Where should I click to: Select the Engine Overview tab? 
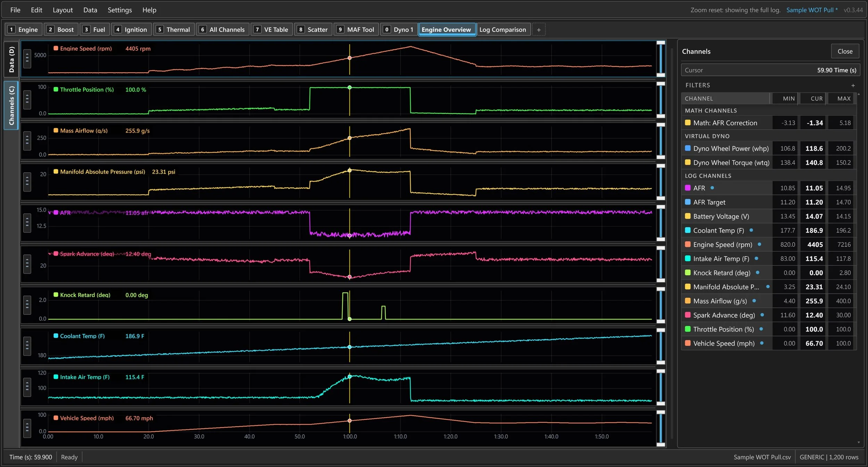point(447,30)
